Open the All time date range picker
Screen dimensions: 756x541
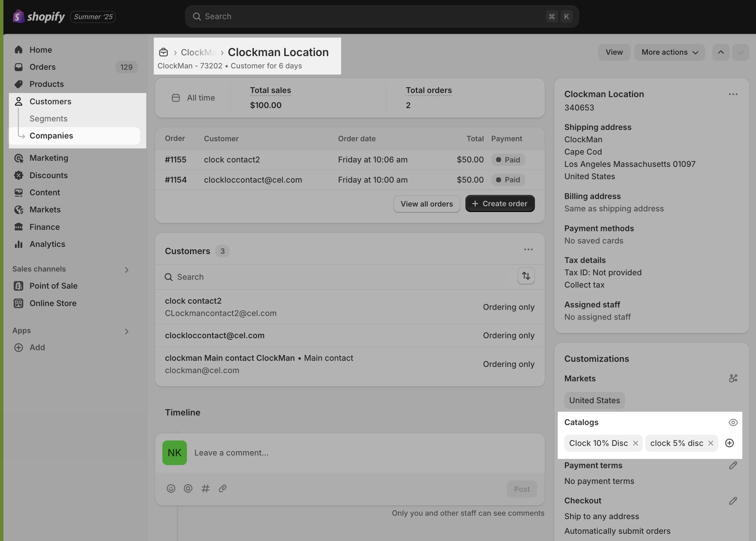pyautogui.click(x=193, y=98)
